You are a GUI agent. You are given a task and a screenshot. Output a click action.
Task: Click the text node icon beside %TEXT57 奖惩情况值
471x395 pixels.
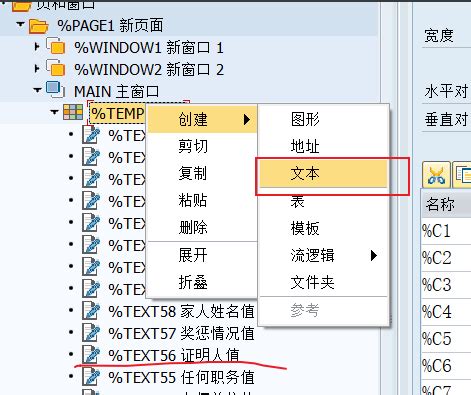91,332
